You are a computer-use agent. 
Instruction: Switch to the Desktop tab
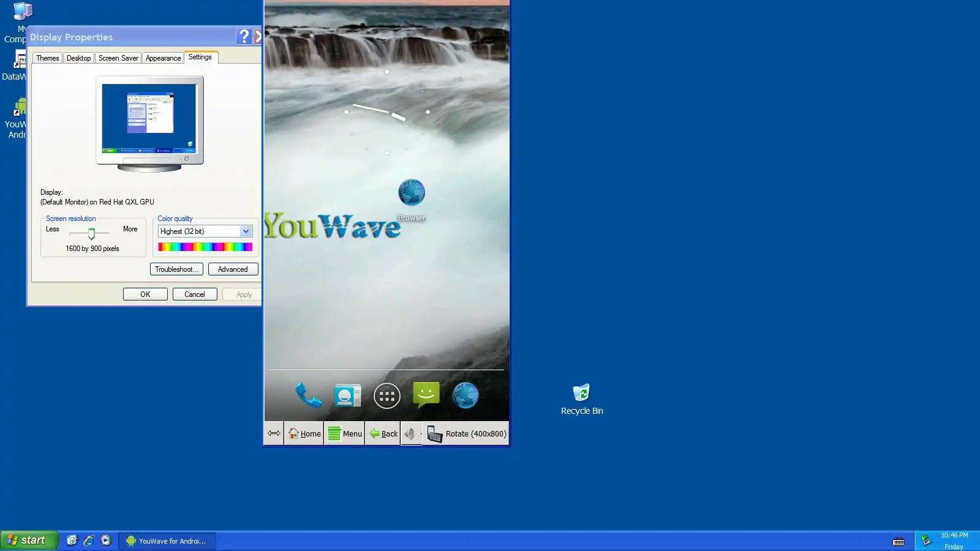click(78, 58)
